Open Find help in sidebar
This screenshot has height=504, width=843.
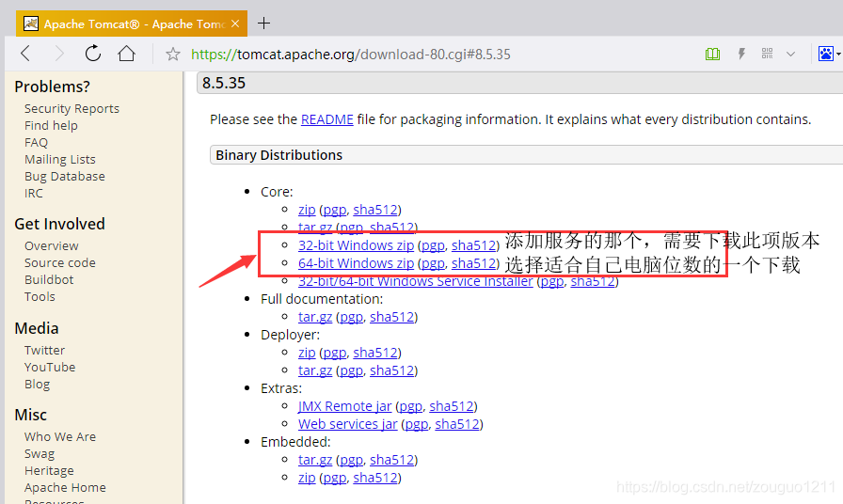[x=51, y=125]
